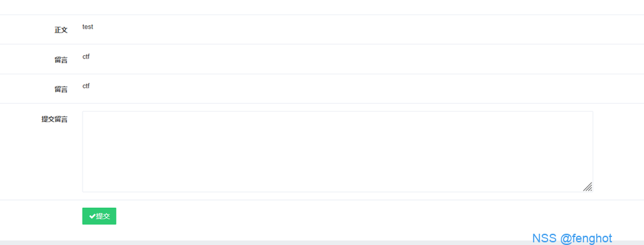This screenshot has width=644, height=245.
Task: Click the 提交 text beside the checkmark
Action: [103, 216]
